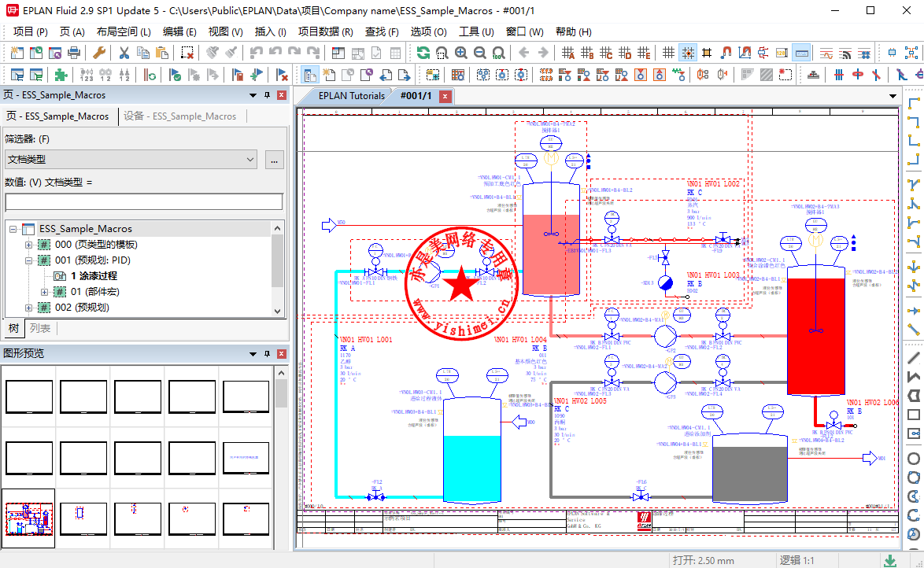This screenshot has height=568, width=924.
Task: Switch to the 设备 - ESS_Sample_Macros tab
Action: point(179,116)
